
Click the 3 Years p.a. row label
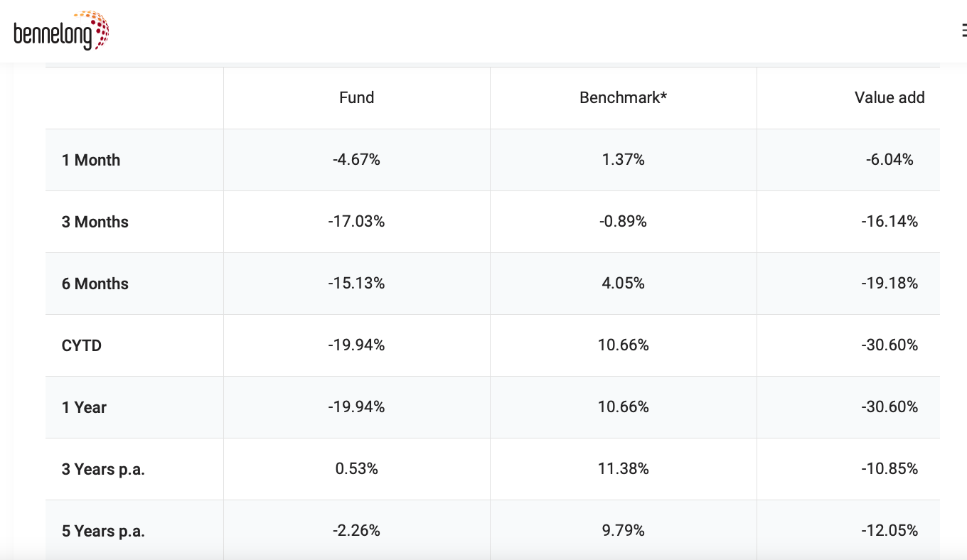103,469
